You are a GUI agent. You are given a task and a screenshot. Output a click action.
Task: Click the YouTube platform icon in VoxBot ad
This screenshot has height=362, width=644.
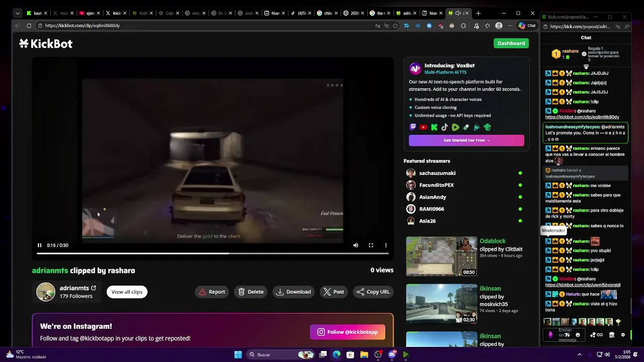point(424,127)
